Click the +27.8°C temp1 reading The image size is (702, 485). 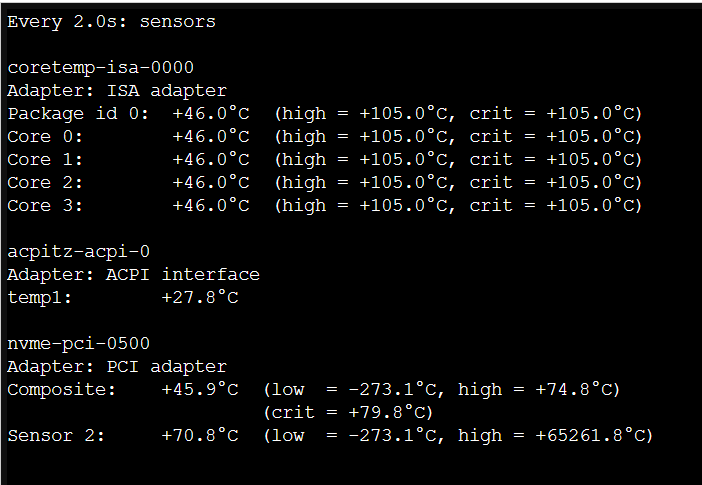[200, 297]
